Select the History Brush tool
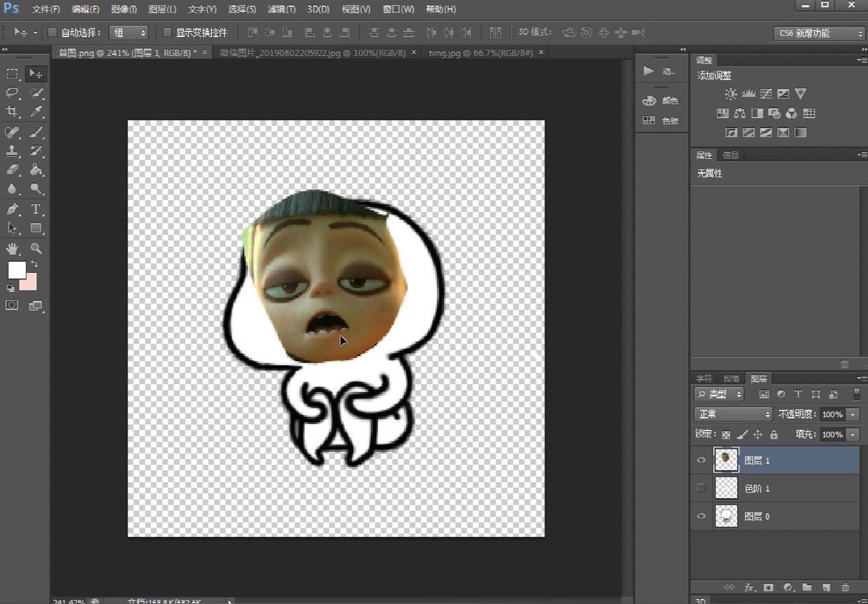Viewport: 868px width, 604px height. point(36,151)
